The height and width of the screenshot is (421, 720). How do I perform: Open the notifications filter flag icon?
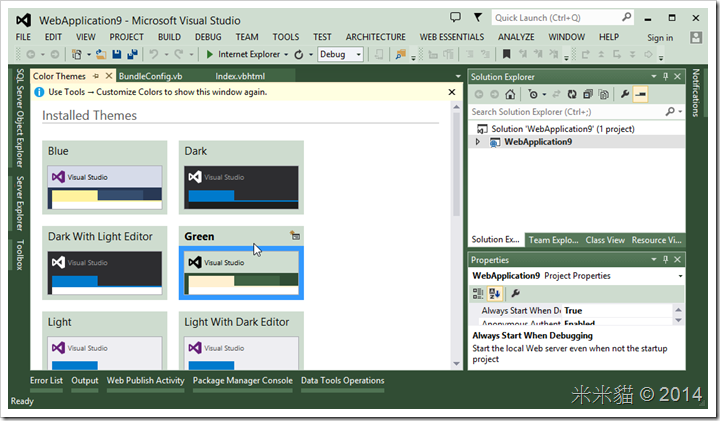pos(478,17)
